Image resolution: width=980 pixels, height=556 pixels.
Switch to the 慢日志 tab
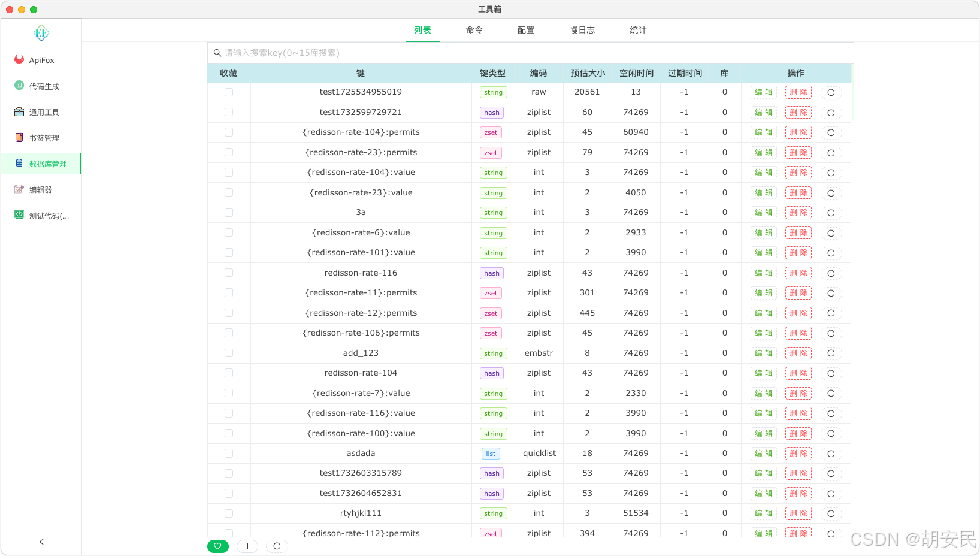[582, 30]
